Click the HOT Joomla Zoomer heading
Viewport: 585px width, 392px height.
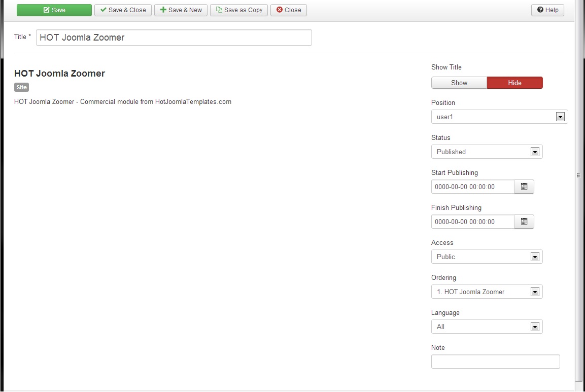pyautogui.click(x=60, y=74)
